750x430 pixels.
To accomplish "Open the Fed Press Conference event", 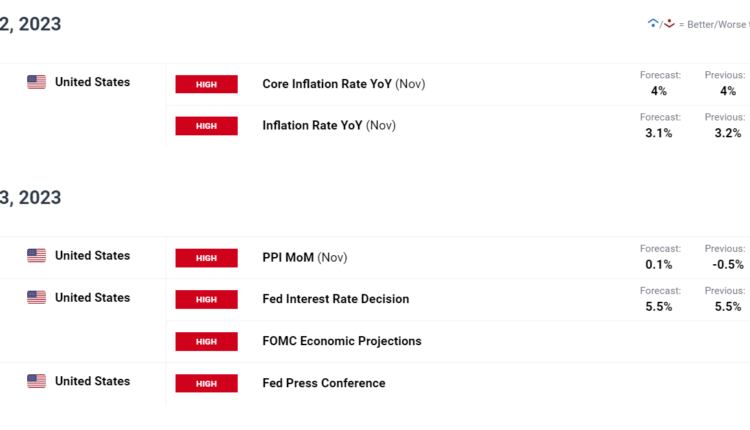I will [323, 383].
